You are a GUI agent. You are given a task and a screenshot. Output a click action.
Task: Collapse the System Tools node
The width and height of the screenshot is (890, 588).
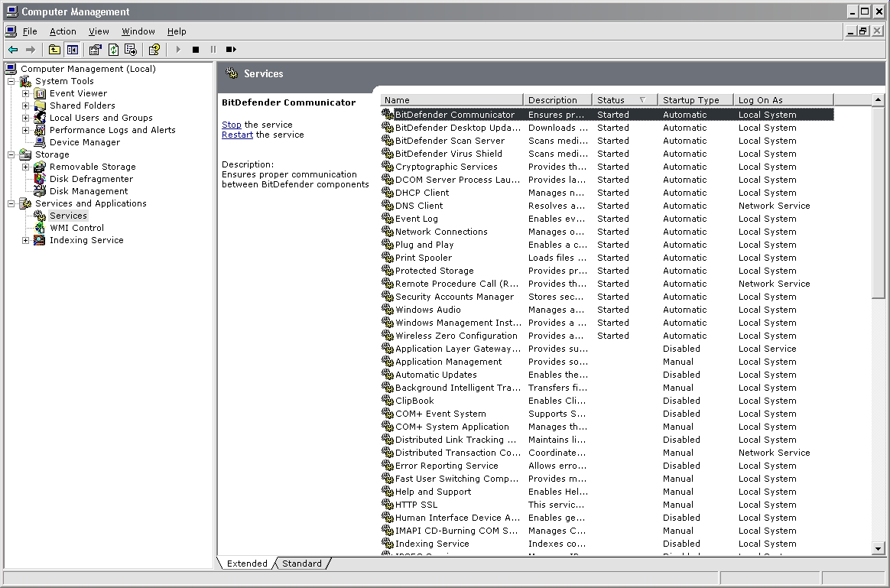click(11, 81)
